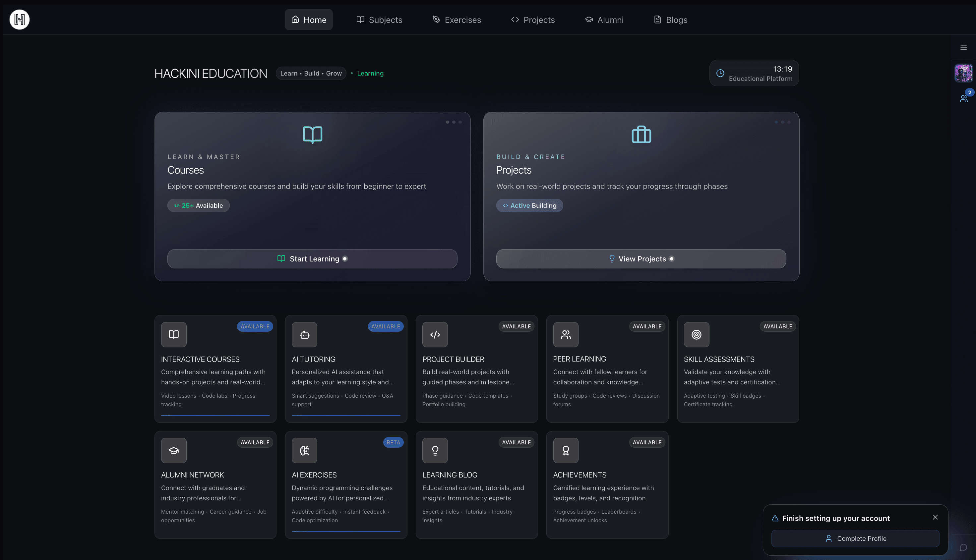Select the Alumni Network graduation cap icon

(x=173, y=450)
